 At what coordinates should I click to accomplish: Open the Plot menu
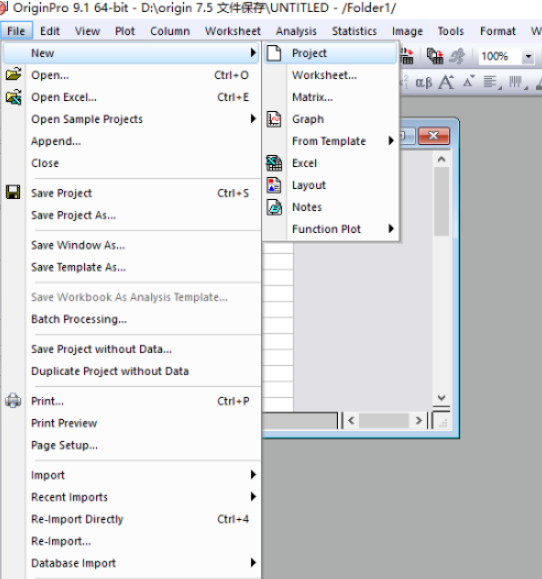[125, 31]
